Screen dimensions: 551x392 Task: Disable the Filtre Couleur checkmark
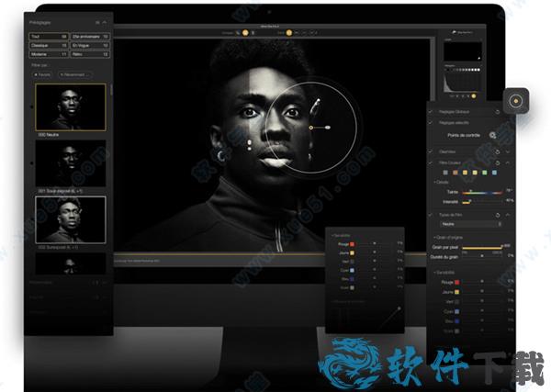point(431,162)
